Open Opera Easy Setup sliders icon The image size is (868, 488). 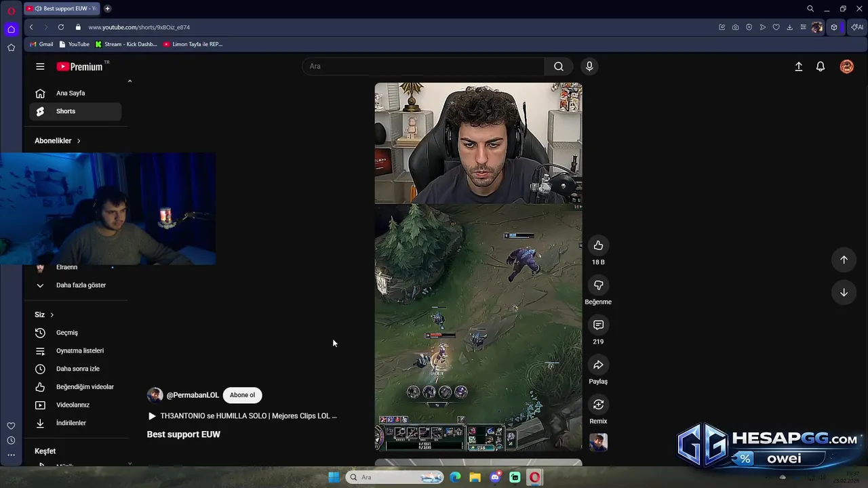pyautogui.click(x=803, y=27)
